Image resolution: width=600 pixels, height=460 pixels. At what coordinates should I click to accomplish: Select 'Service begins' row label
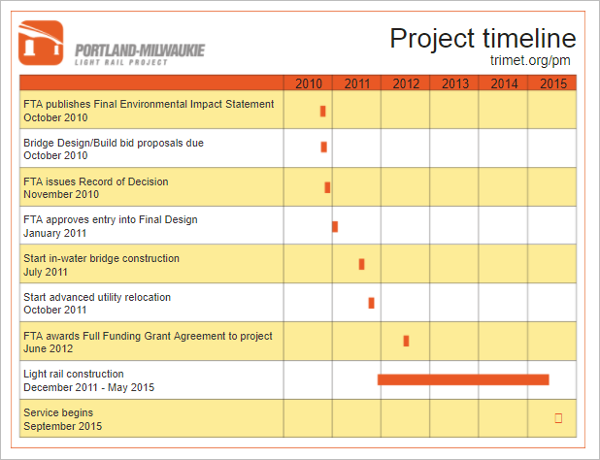pyautogui.click(x=58, y=413)
